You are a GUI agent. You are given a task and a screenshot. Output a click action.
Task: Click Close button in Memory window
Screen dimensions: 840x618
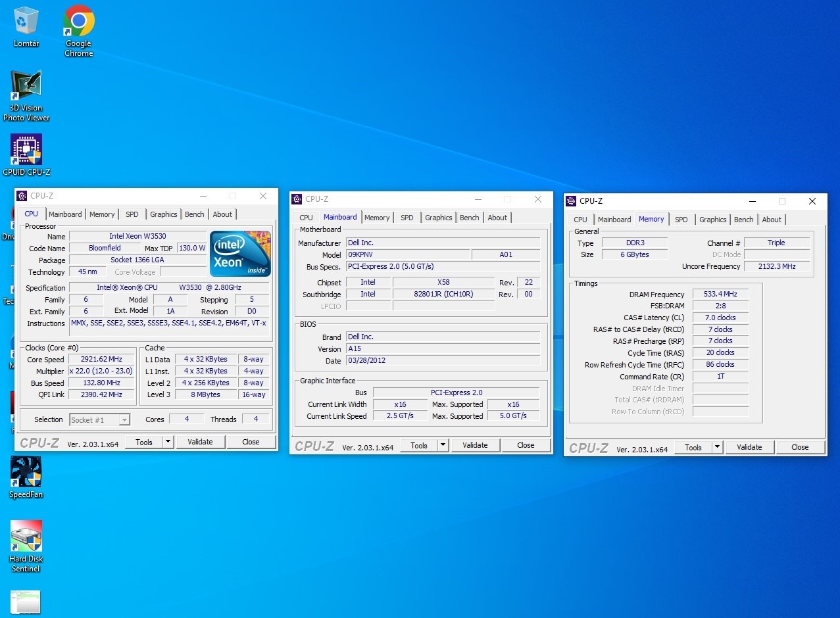pos(800,448)
